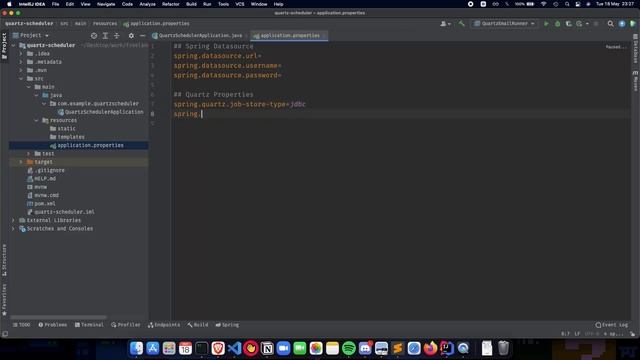Screen dimensions: 640x360
Task: Open the Trash in the dock
Action: 503,348
